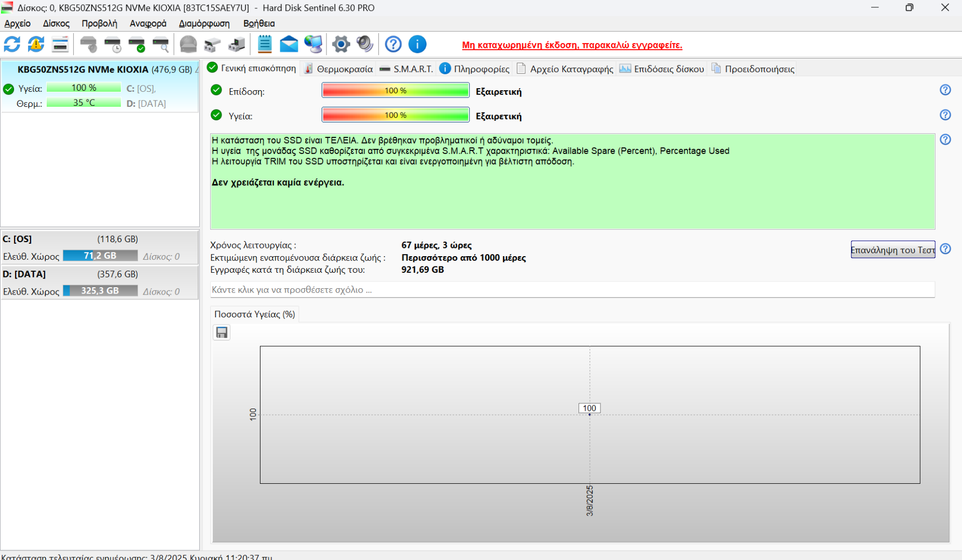Open settings via the gear icon
The height and width of the screenshot is (560, 962).
click(341, 45)
